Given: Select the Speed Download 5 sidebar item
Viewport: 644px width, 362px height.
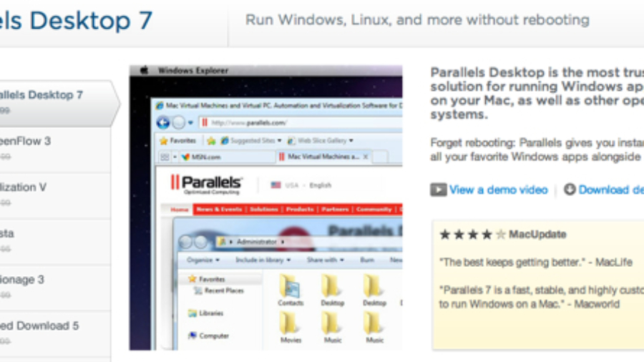Looking at the screenshot, I should tap(55, 334).
